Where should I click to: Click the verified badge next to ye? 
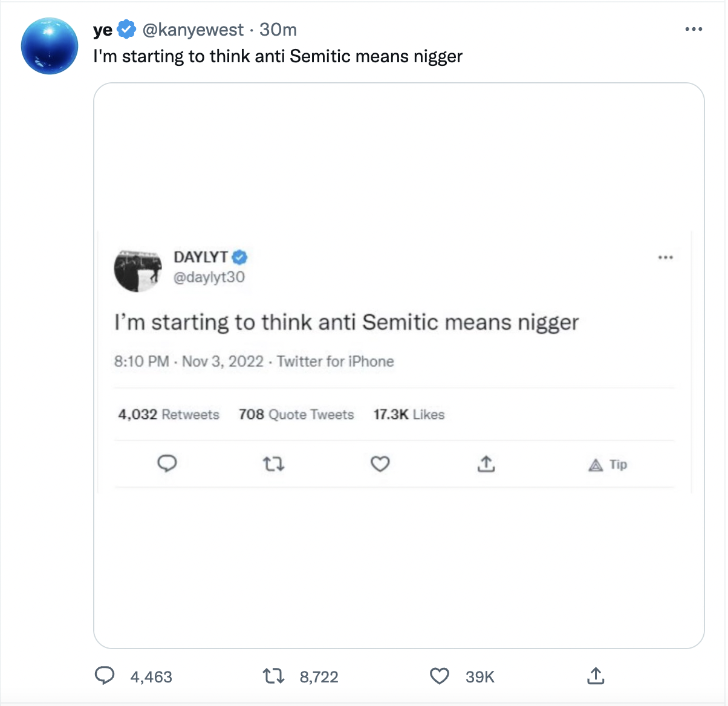[125, 28]
